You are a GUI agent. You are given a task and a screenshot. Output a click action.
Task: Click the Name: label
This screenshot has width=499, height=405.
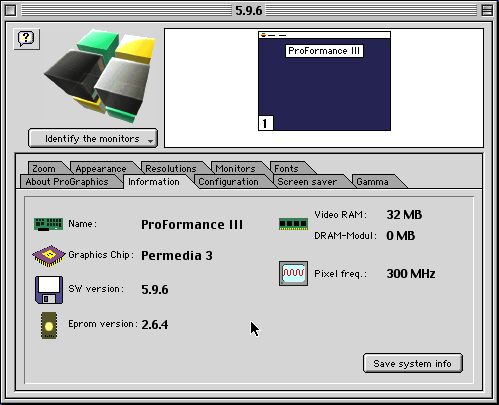pyautogui.click(x=83, y=224)
